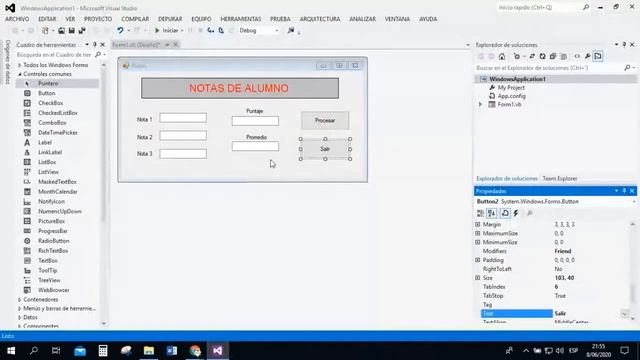Select the CheckBox control in toolbox

[51, 103]
